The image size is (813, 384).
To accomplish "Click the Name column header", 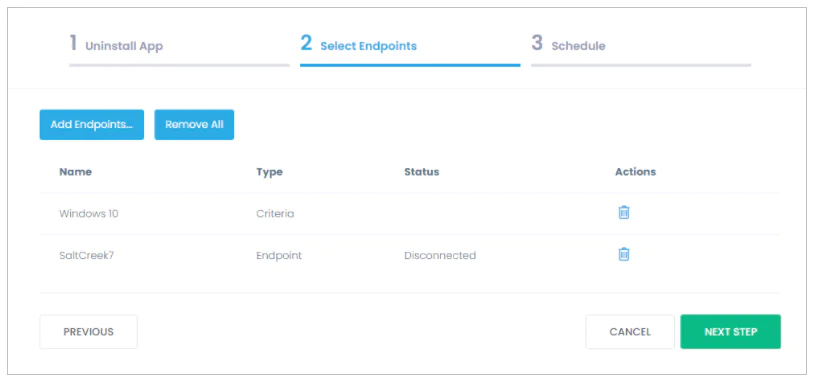I will [x=76, y=172].
